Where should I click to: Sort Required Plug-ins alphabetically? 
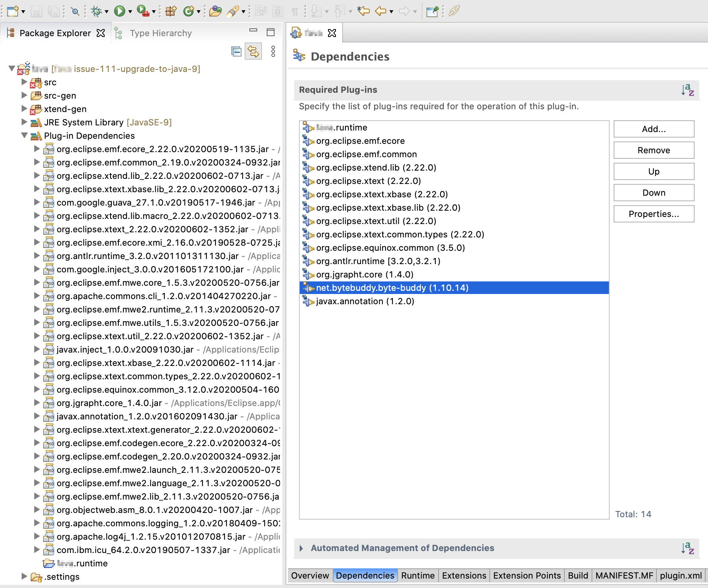click(x=688, y=90)
